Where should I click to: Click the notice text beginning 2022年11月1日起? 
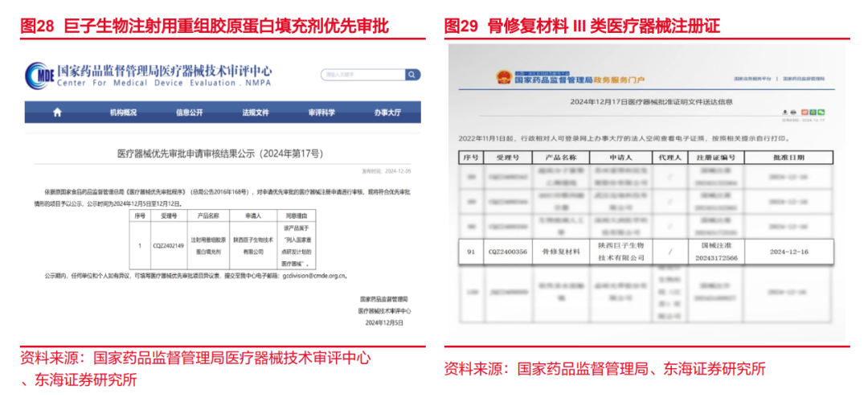pos(624,138)
